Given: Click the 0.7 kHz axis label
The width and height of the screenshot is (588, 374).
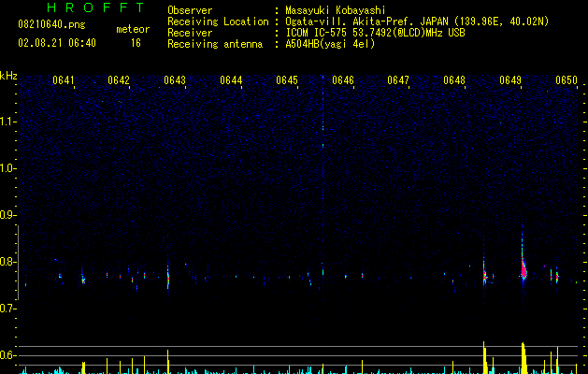Looking at the screenshot, I should click(x=7, y=309).
